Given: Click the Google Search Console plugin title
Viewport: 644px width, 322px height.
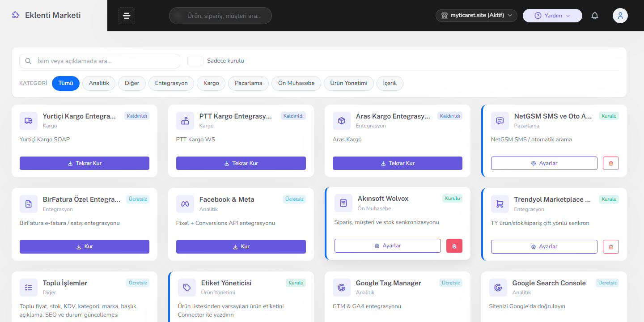Looking at the screenshot, I should point(549,283).
